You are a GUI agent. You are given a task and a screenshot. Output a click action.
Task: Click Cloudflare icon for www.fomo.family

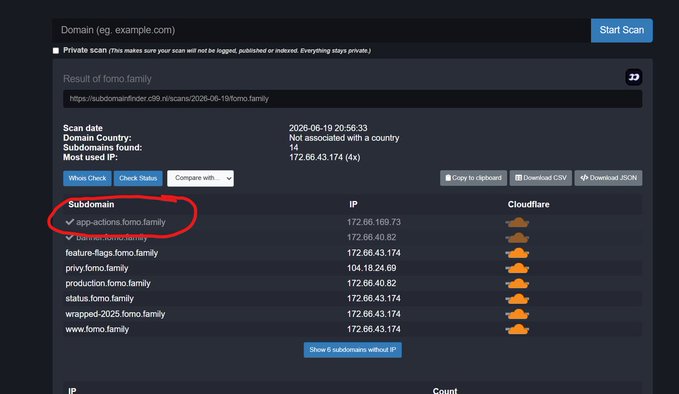(x=517, y=329)
